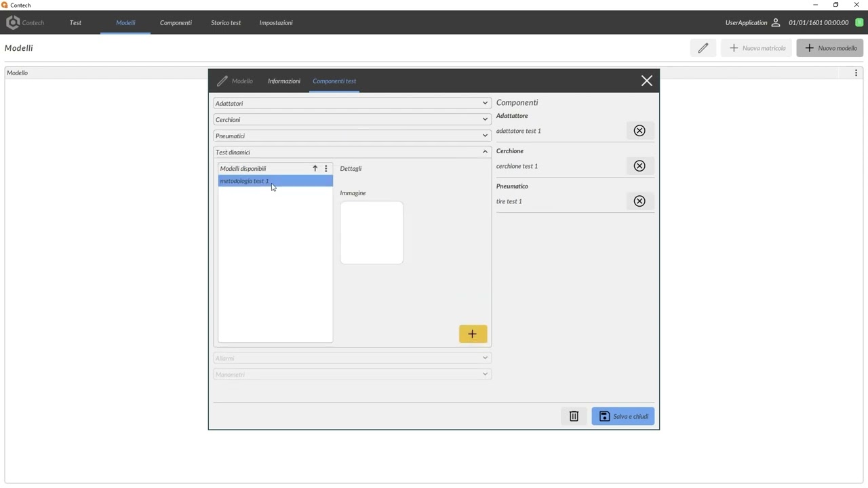Select metodologia test 1 row
This screenshot has height=488, width=868.
(x=275, y=181)
